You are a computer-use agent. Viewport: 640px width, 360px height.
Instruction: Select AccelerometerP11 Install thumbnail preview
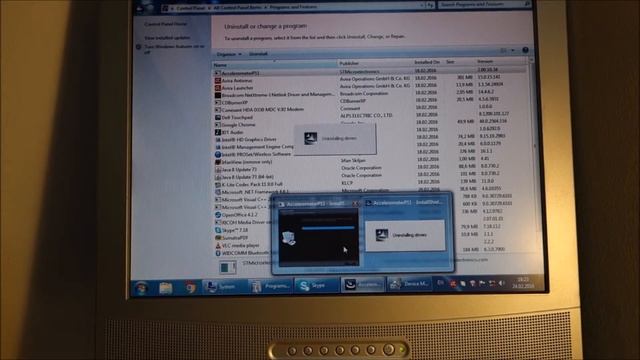[319, 237]
